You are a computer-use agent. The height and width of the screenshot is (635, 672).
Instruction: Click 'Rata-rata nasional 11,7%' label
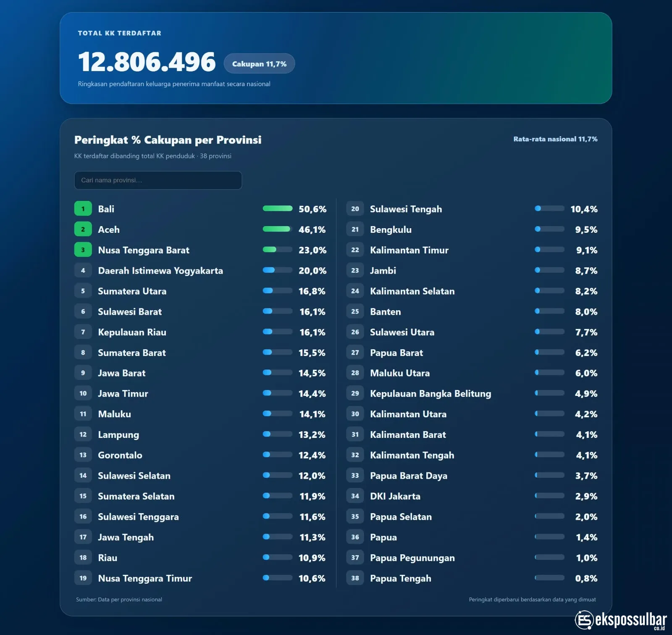(555, 139)
